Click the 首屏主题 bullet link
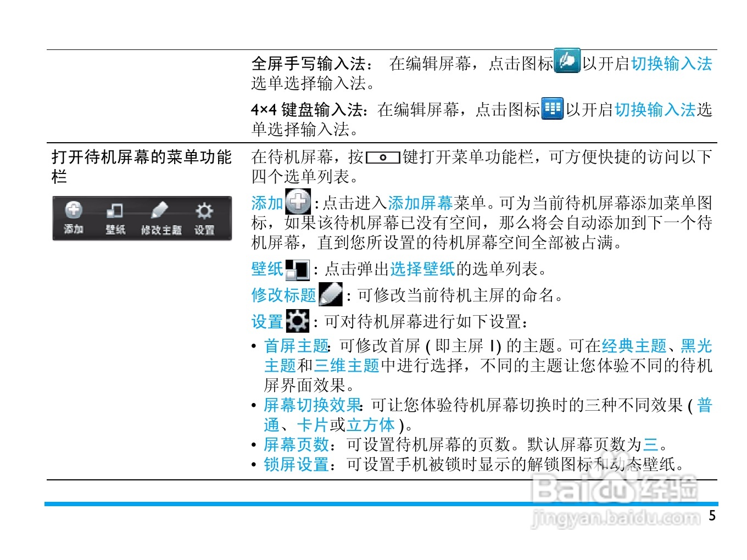 [x=296, y=346]
